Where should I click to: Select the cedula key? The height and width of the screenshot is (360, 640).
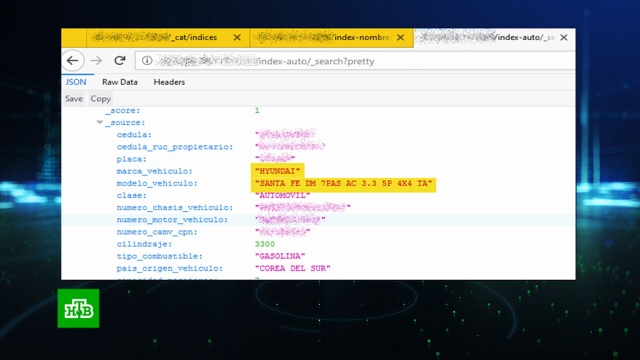point(134,135)
